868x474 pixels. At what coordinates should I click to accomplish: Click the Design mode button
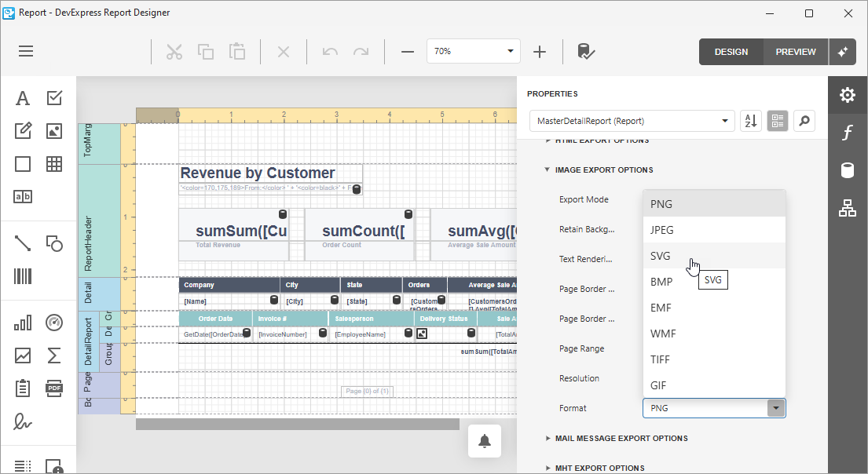pos(731,52)
